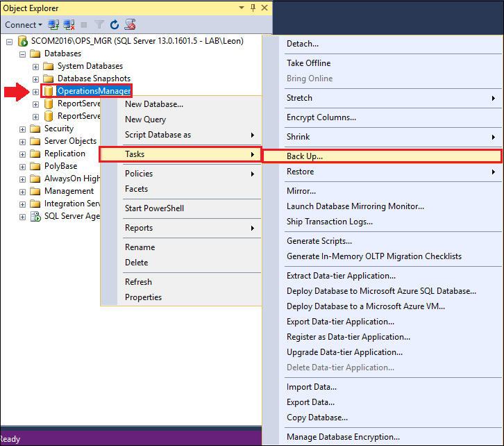Open the Reports submenu
The image size is (504, 446).
click(x=181, y=228)
